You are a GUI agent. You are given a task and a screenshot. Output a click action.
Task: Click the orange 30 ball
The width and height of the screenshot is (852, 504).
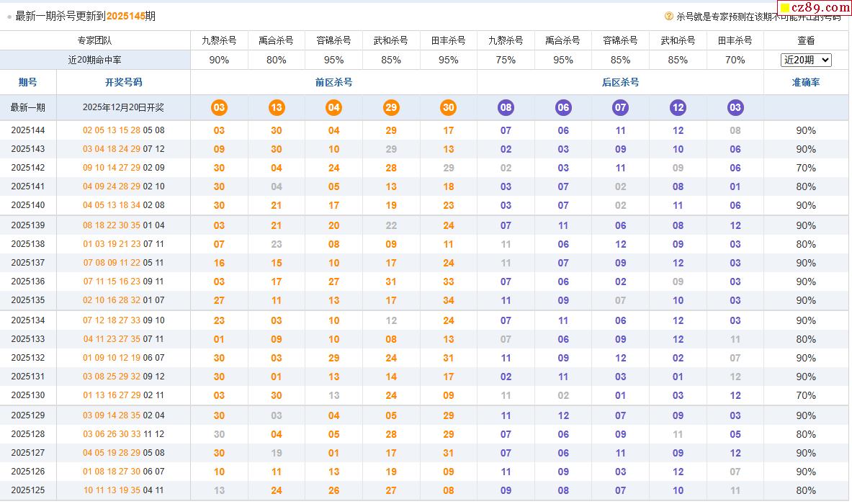tap(449, 108)
